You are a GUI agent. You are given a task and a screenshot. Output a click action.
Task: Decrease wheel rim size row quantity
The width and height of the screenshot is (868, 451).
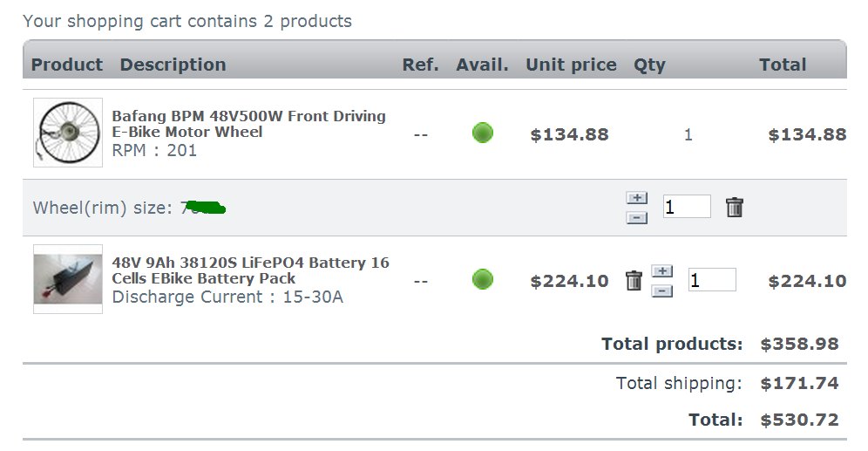[636, 218]
